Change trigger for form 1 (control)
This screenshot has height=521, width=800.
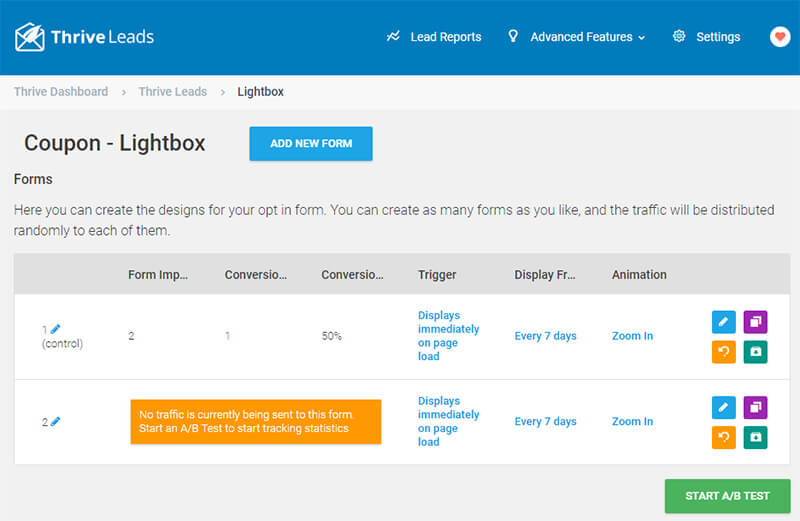pos(448,336)
